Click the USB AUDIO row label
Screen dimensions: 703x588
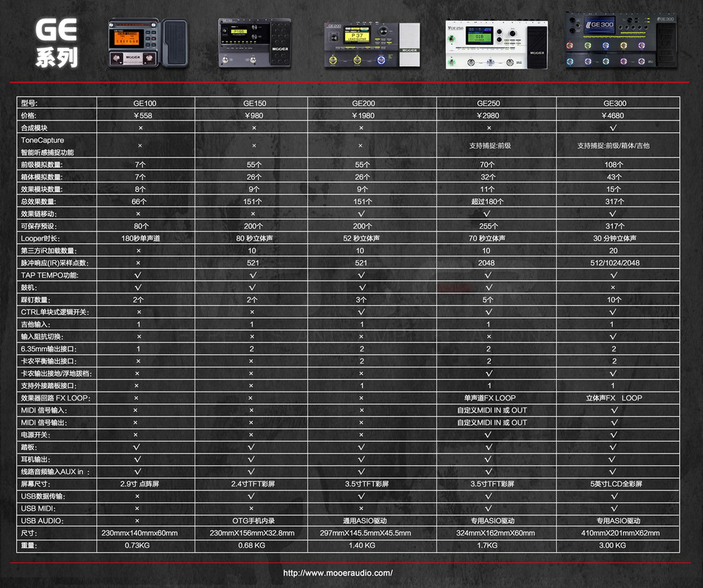tap(42, 520)
